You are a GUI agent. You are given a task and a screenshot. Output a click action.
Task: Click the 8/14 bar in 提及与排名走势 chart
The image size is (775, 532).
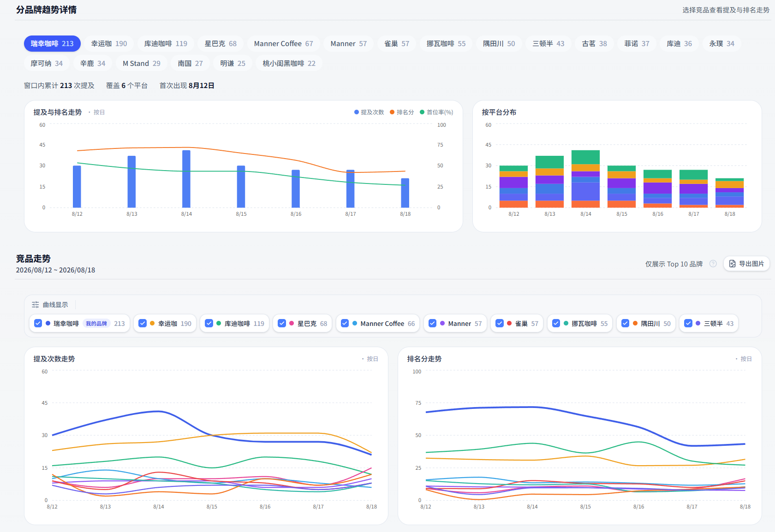[x=186, y=179]
